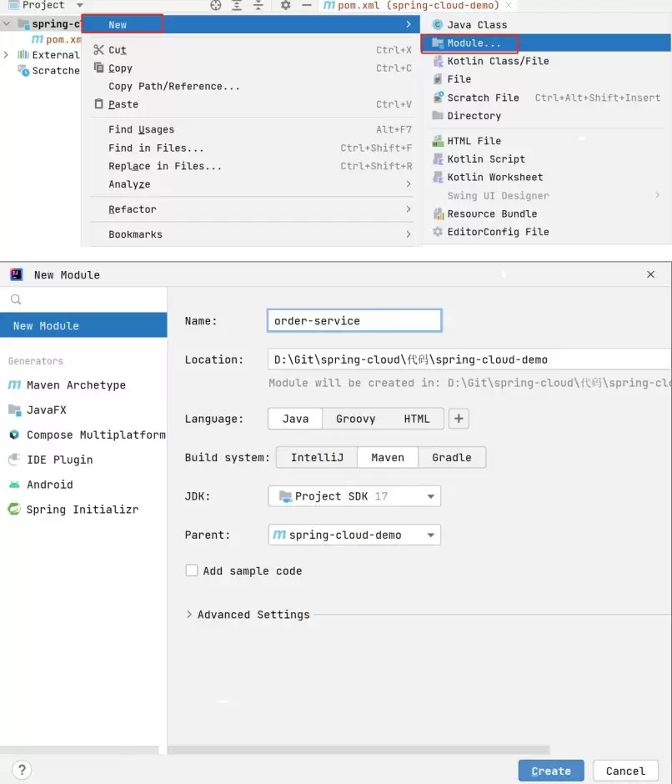This screenshot has height=784, width=672.
Task: Click the help question mark button
Action: 22,770
